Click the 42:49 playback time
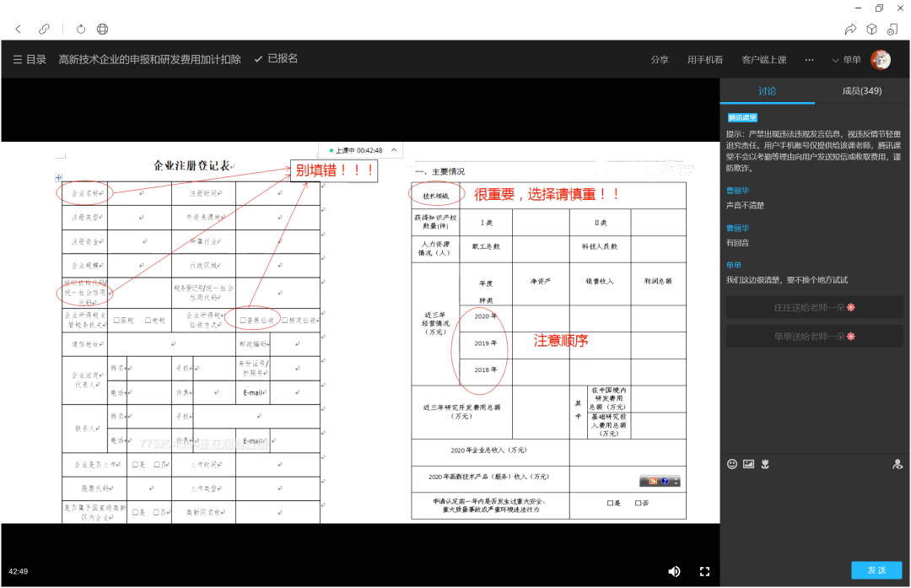Screen dimensions: 911x588 click(18, 572)
